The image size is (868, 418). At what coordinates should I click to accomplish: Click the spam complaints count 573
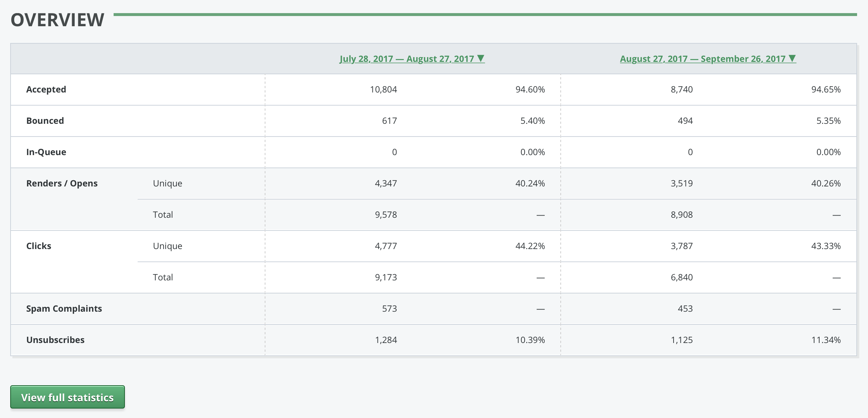pyautogui.click(x=389, y=309)
